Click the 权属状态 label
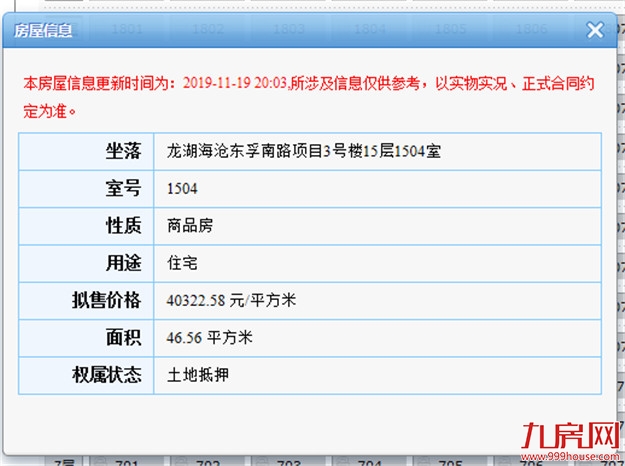625x466 pixels. click(106, 375)
